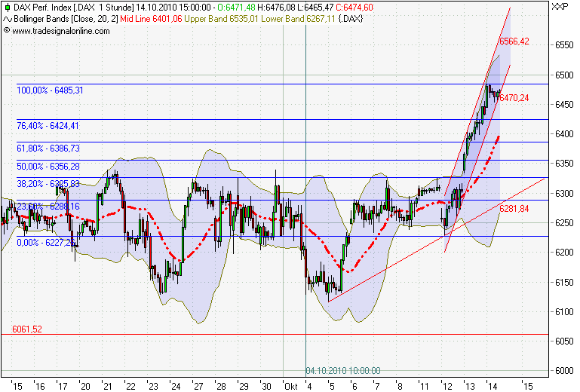Click date 27 on the time axis
The height and width of the screenshot is (392, 580).
pos(198,387)
